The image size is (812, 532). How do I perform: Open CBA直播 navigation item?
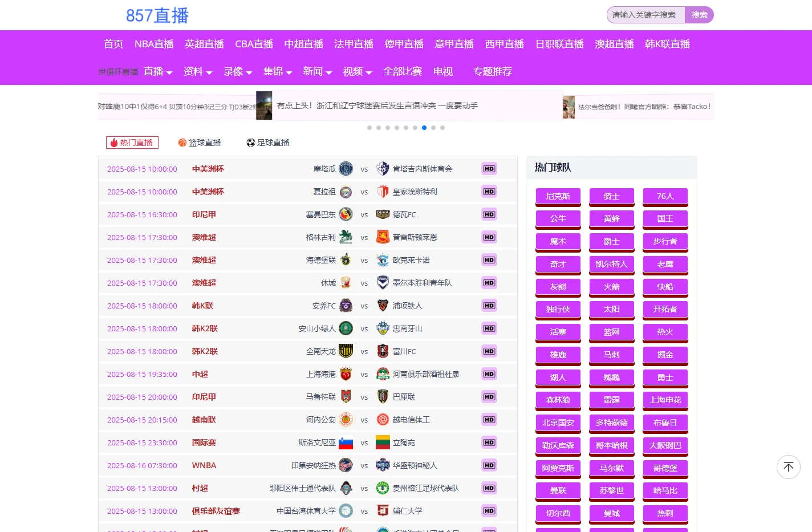point(254,44)
